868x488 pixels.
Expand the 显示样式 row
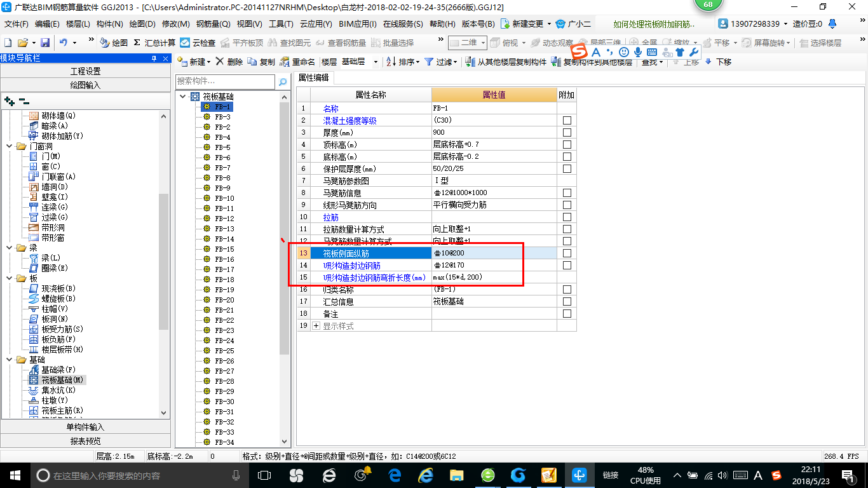coord(316,326)
